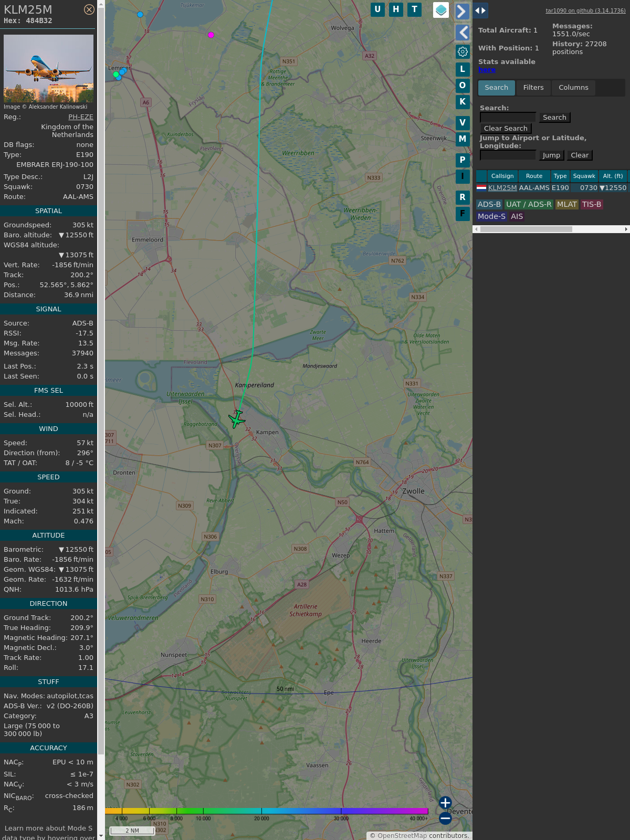Screen dimensions: 630x840
Task: Open tar1090 on github link
Action: [x=585, y=10]
